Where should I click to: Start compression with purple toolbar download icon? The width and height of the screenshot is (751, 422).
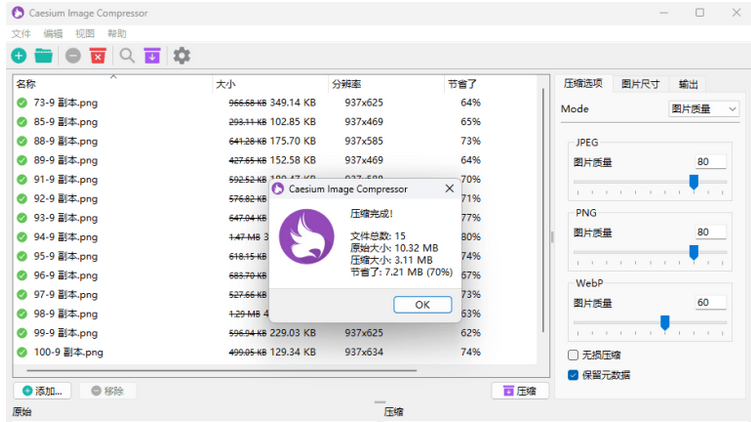[151, 56]
